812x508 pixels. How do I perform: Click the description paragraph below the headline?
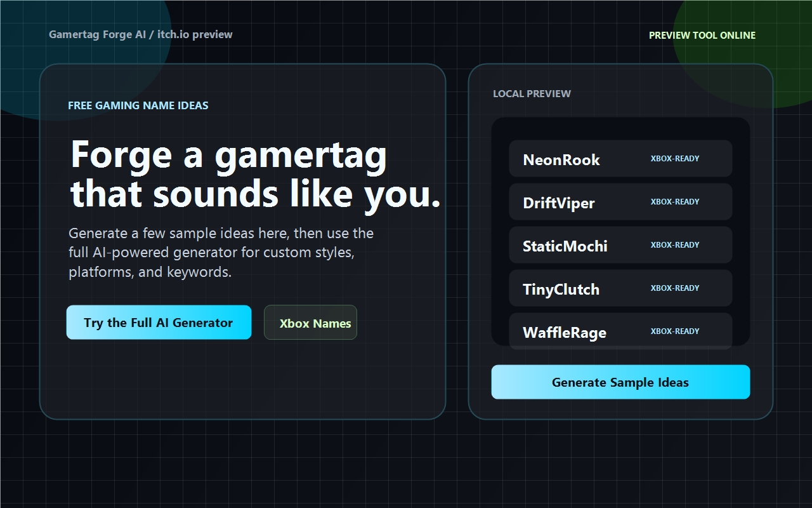221,252
